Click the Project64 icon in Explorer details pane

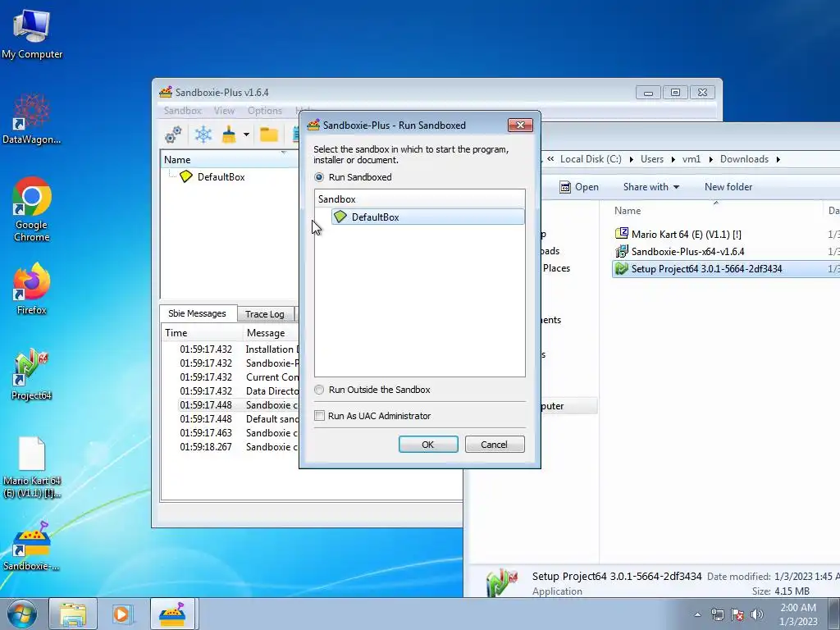(501, 582)
